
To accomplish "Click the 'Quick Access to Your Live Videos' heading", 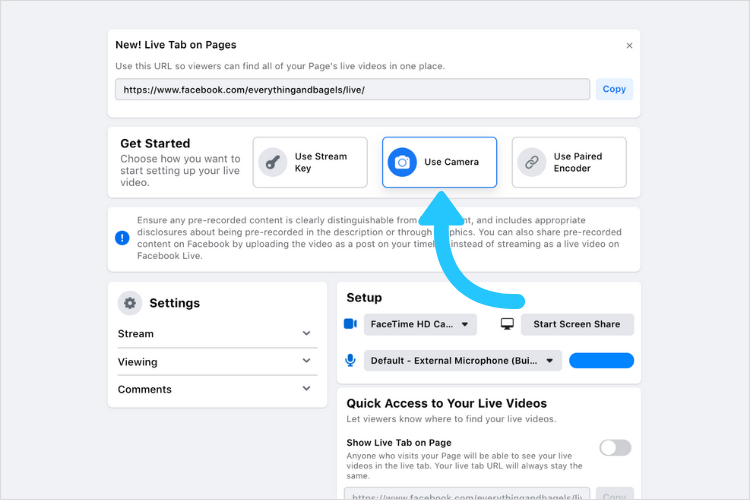I will coord(446,403).
